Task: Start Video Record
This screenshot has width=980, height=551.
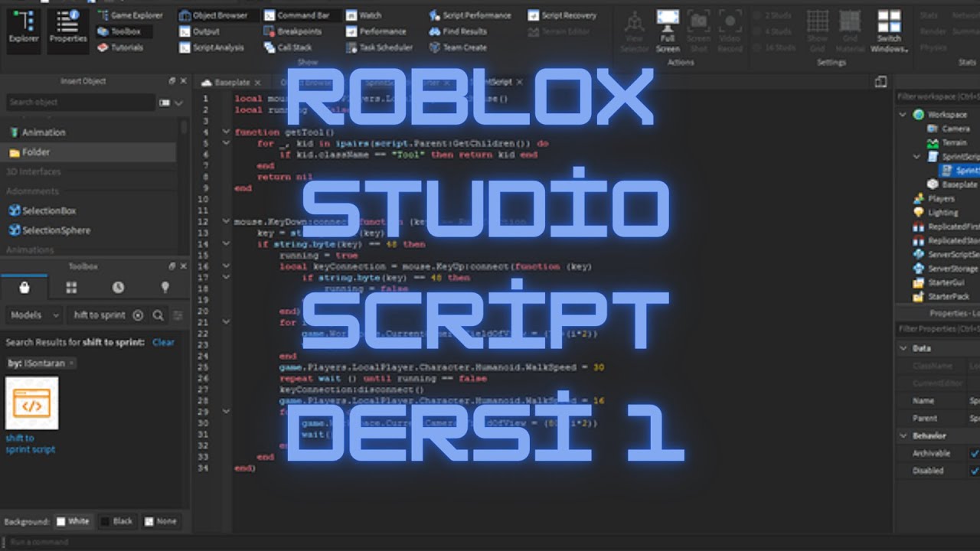Action: 730,31
